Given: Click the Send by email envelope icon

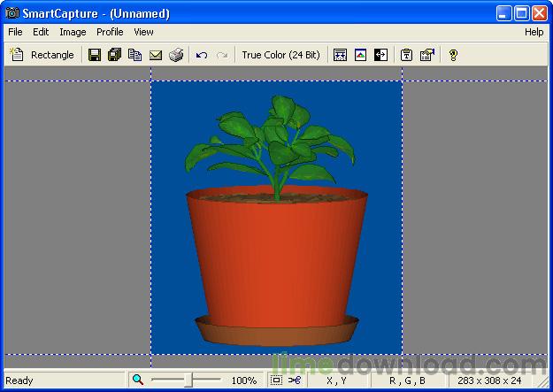Looking at the screenshot, I should pos(155,55).
